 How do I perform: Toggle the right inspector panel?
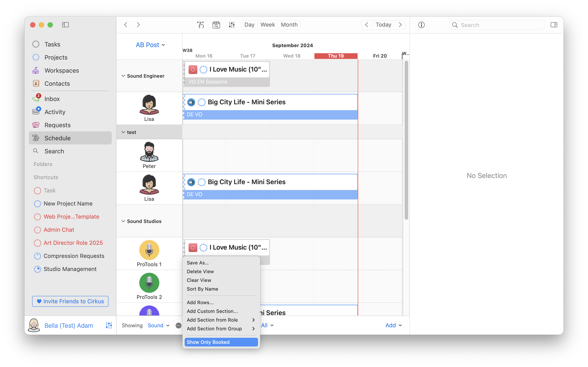(554, 25)
